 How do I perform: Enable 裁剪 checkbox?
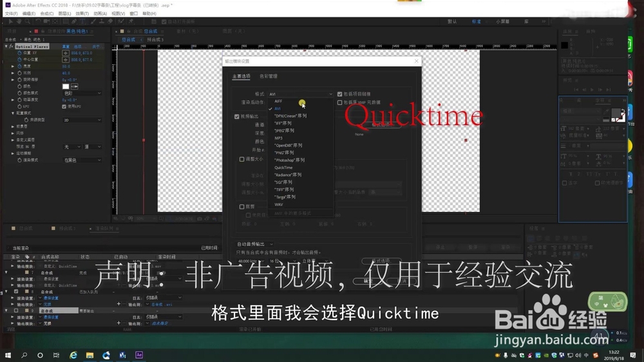tap(242, 207)
